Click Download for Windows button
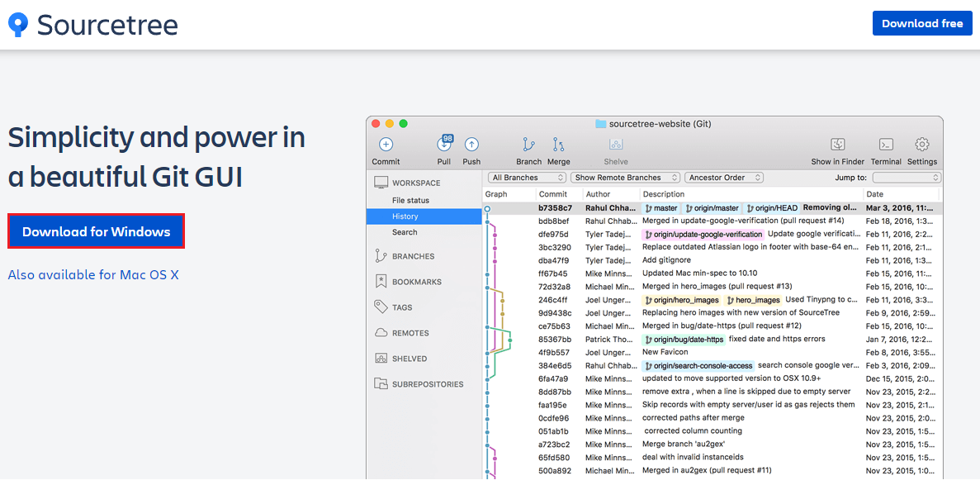980x485 pixels. (97, 231)
